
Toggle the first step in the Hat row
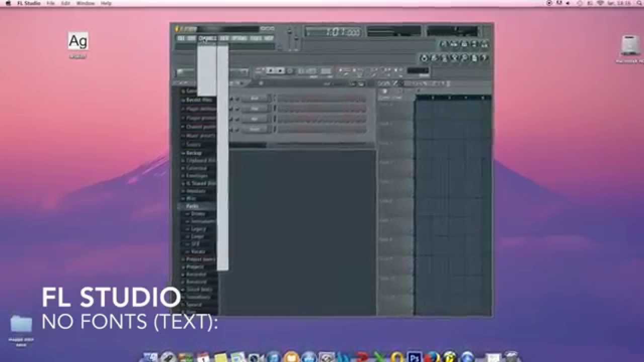281,119
